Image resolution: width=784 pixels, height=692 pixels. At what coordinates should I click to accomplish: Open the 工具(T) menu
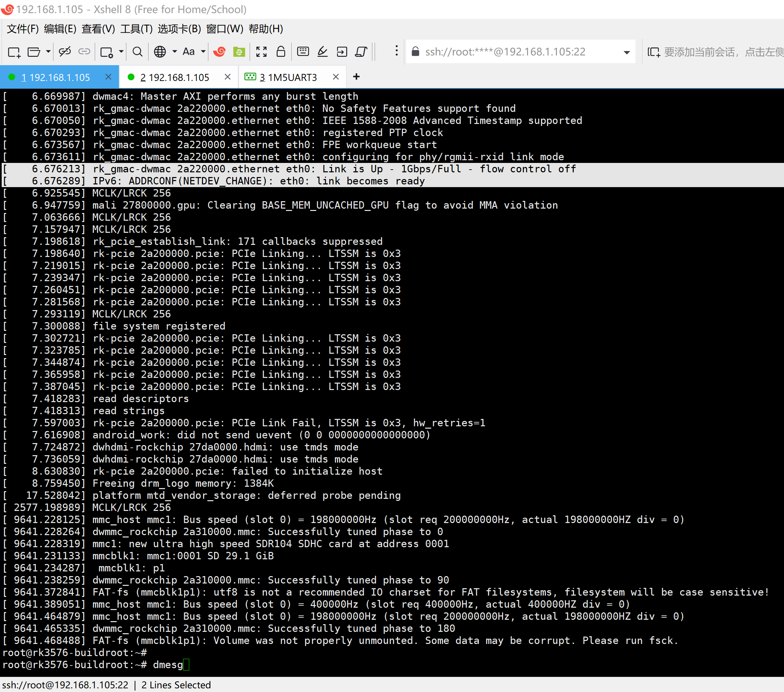136,29
